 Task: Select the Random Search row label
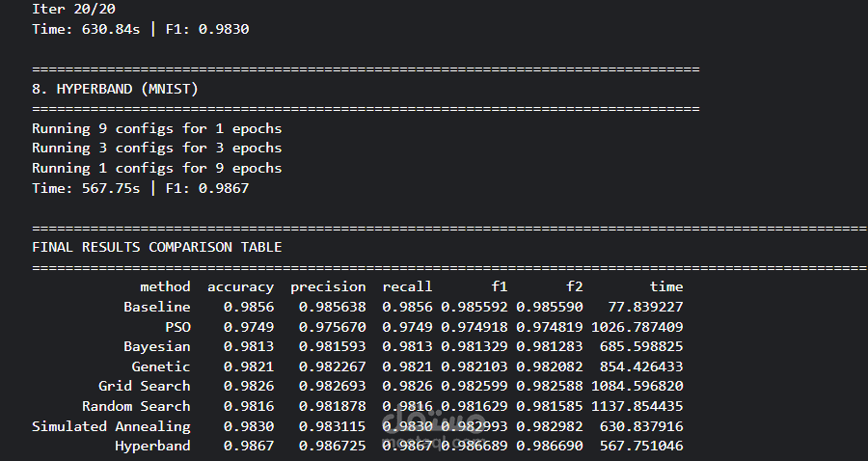pos(136,406)
